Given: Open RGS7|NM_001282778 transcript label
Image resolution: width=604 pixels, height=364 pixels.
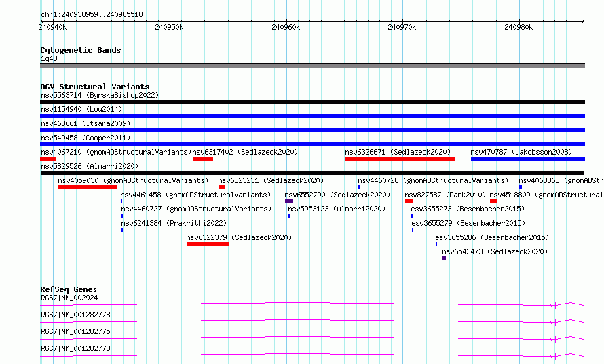Looking at the screenshot, I should (x=75, y=315).
